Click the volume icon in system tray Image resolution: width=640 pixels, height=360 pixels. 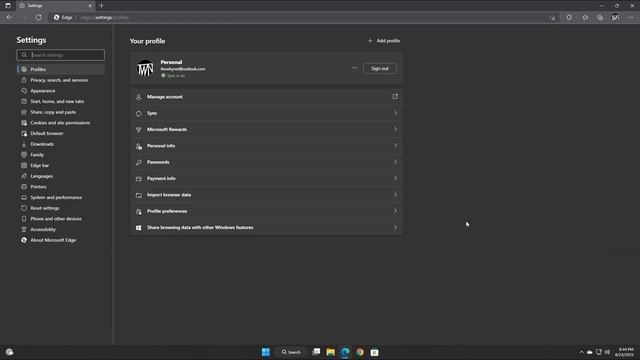click(607, 352)
